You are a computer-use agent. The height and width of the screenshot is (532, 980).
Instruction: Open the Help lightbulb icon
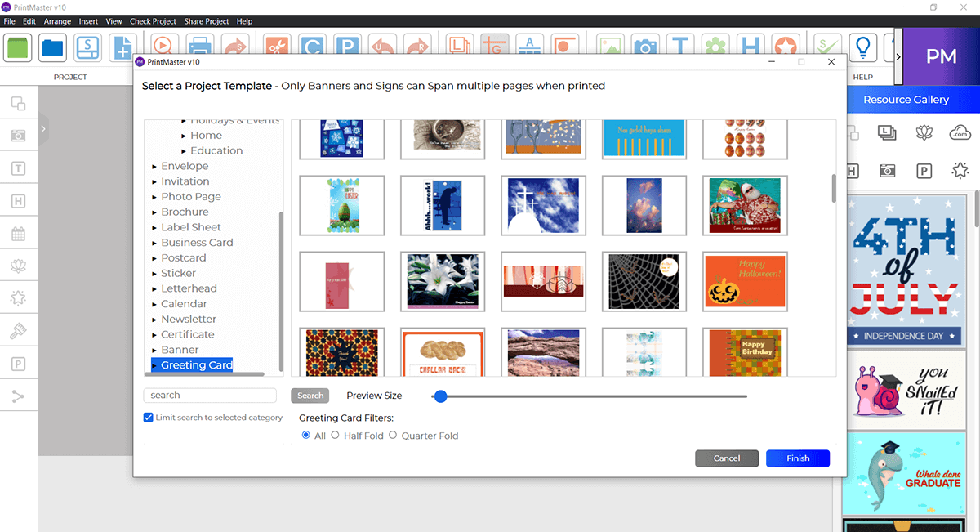(862, 47)
